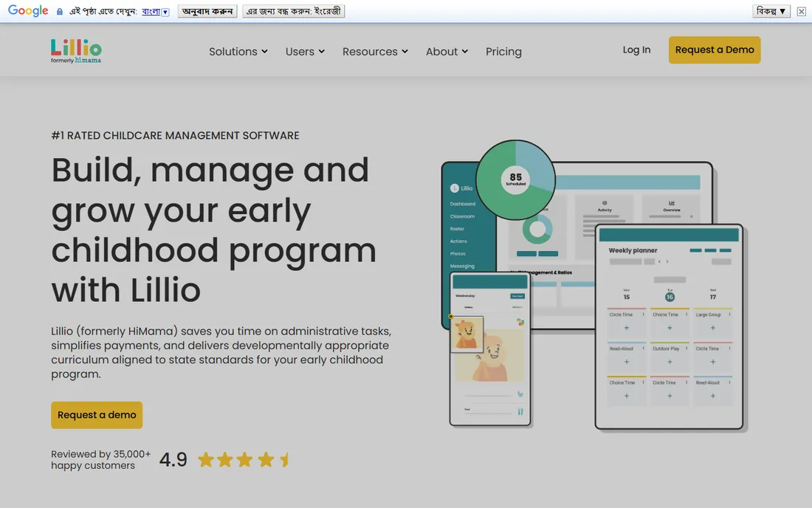Close the Google Translate bar
This screenshot has width=812, height=508.
click(x=801, y=11)
